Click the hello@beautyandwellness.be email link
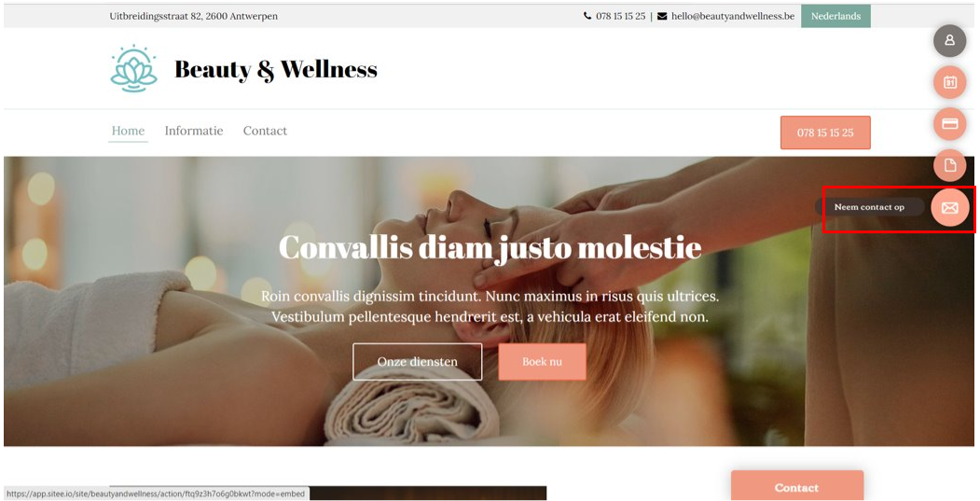This screenshot has width=980, height=501. tap(733, 16)
